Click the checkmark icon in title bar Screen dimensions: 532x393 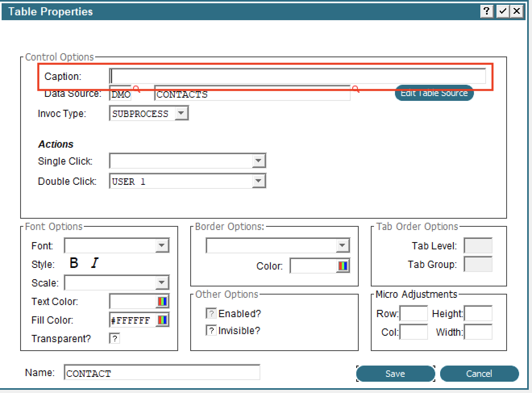pyautogui.click(x=503, y=11)
